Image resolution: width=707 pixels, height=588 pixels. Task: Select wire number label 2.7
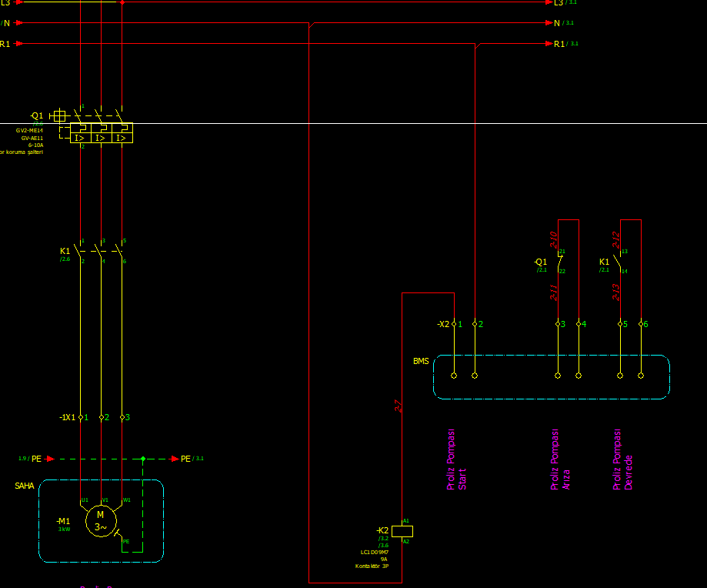coord(398,406)
